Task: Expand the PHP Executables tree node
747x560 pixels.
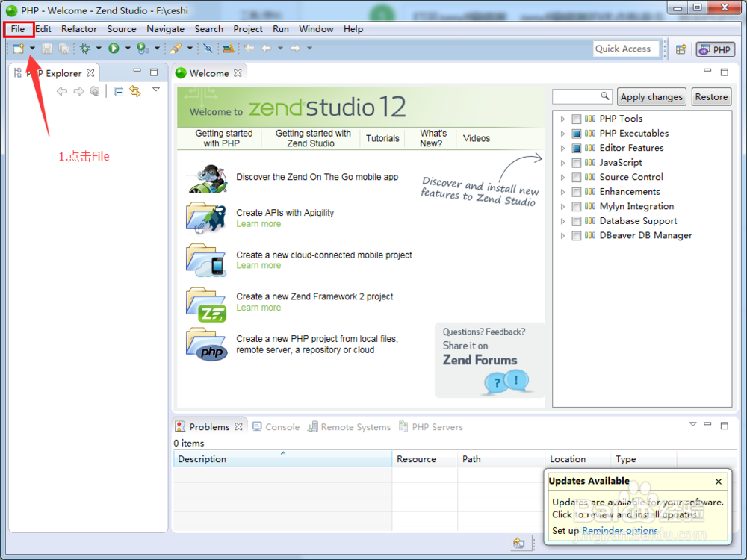Action: click(x=562, y=134)
